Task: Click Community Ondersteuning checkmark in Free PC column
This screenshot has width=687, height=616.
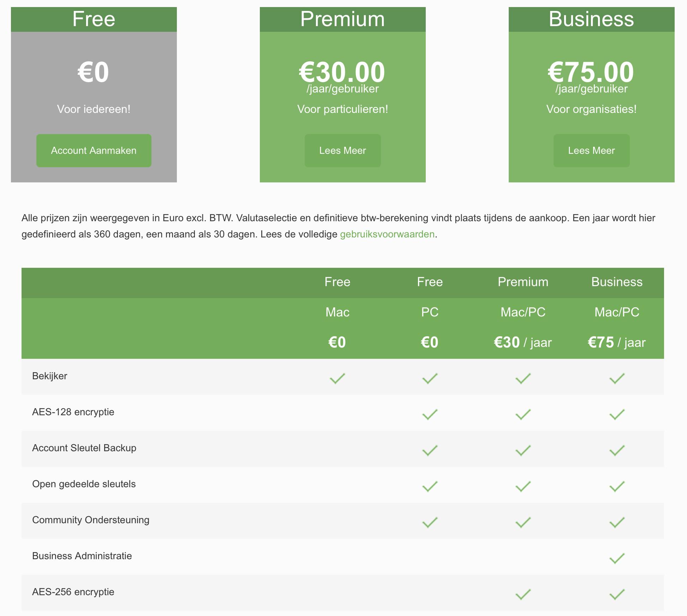Action: 430,522
